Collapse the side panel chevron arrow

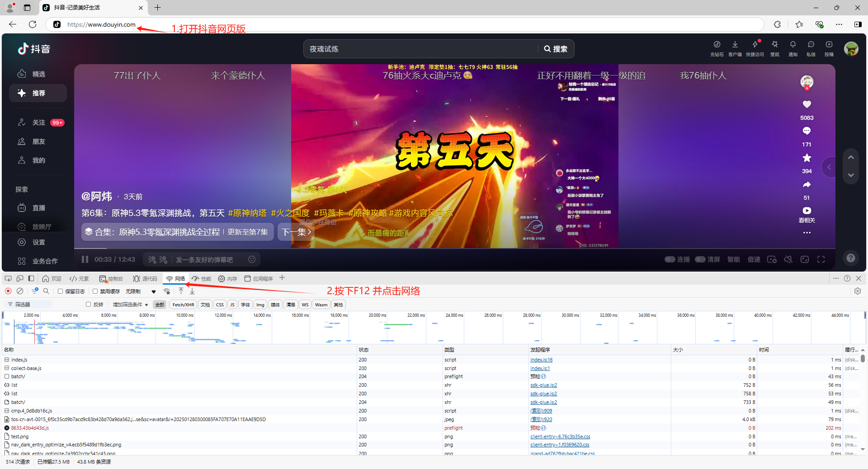(x=829, y=167)
